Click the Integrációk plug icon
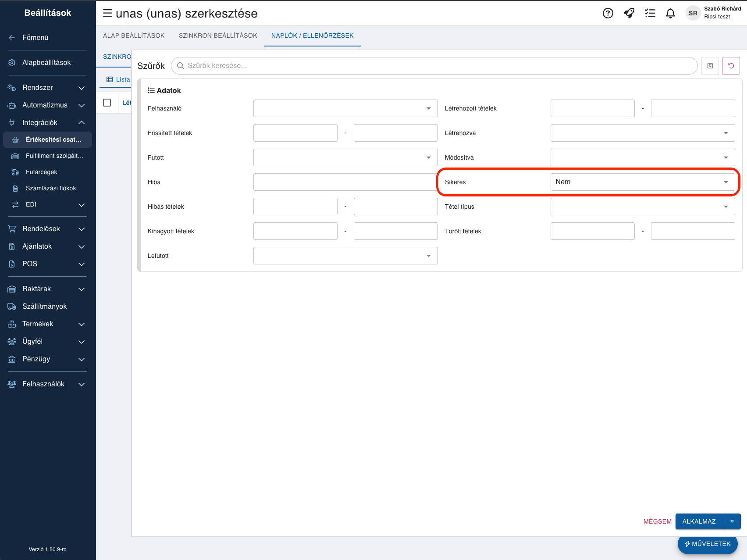This screenshot has width=747, height=560. coord(12,123)
